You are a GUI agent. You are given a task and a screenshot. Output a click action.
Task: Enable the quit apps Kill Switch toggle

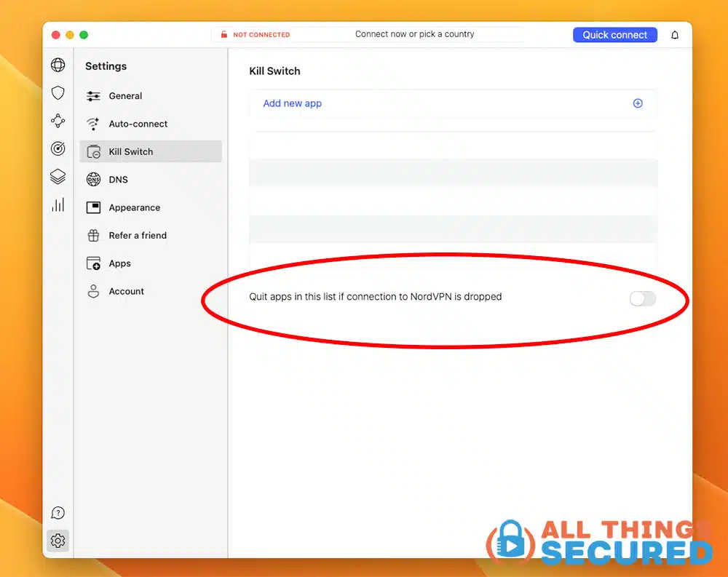(643, 298)
